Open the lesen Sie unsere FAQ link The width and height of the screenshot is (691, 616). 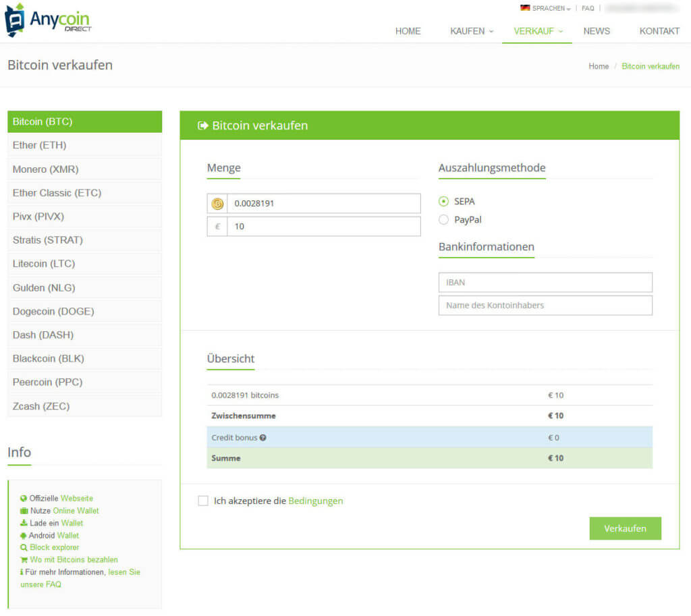point(80,578)
